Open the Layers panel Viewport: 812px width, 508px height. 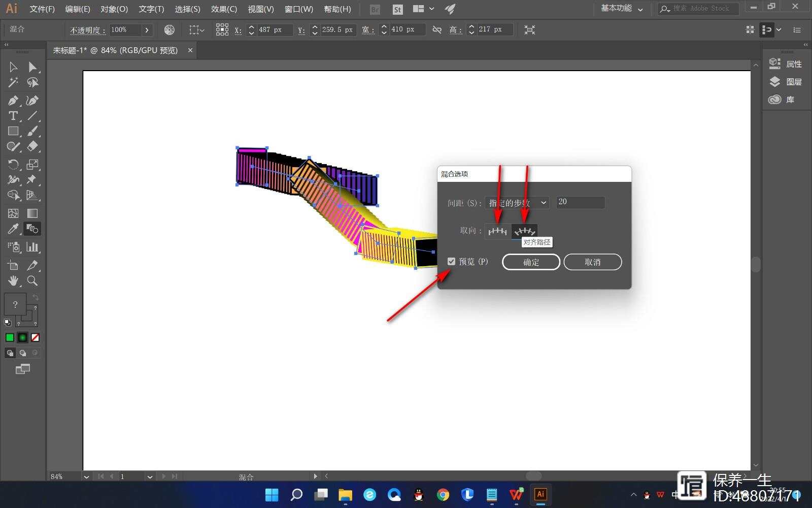[x=786, y=82]
